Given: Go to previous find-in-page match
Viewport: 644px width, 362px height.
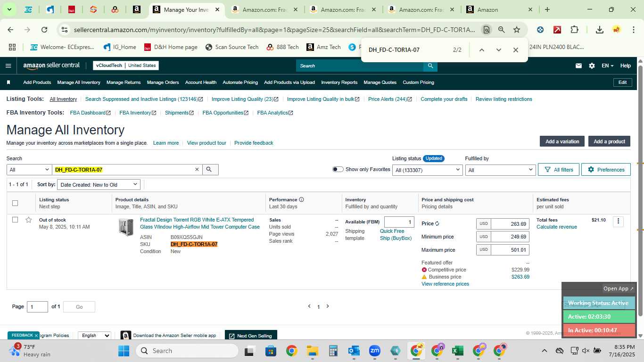Looking at the screenshot, I should (x=481, y=50).
